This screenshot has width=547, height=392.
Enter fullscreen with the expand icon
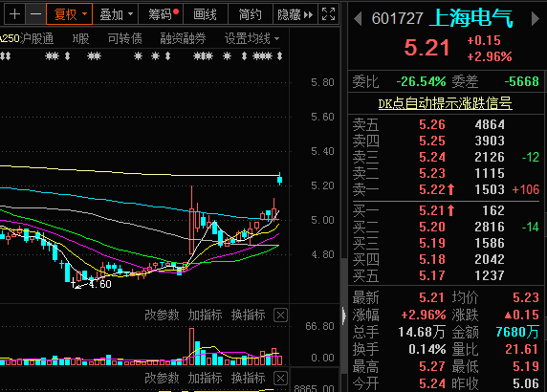(x=329, y=14)
